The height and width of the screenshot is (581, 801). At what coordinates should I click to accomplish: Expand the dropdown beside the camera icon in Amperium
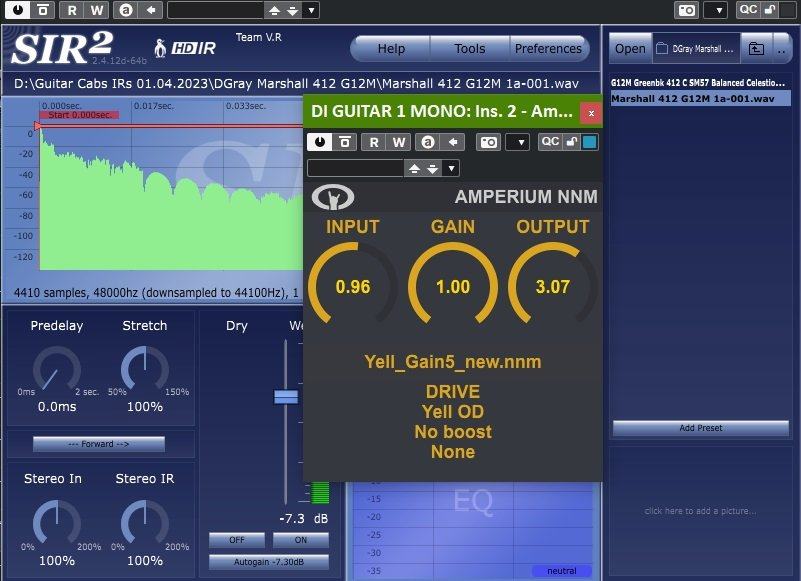coord(517,142)
